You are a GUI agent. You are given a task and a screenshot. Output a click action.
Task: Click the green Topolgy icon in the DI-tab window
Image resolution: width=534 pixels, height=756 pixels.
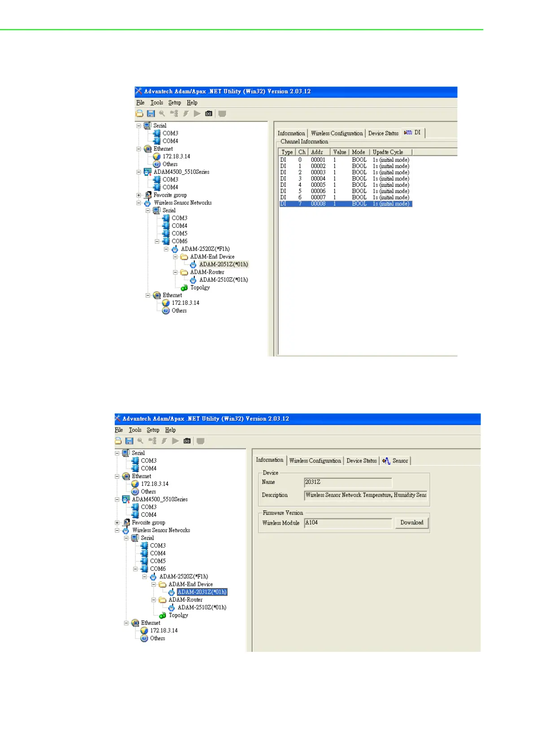(184, 288)
